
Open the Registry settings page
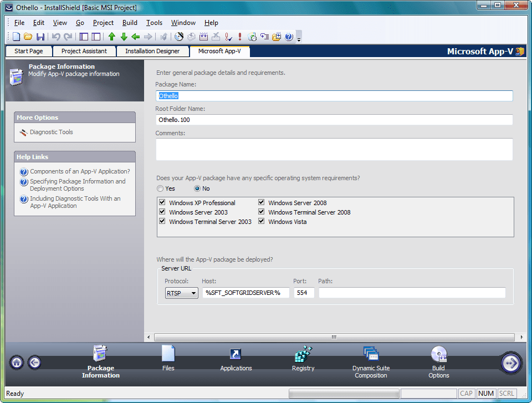point(303,358)
